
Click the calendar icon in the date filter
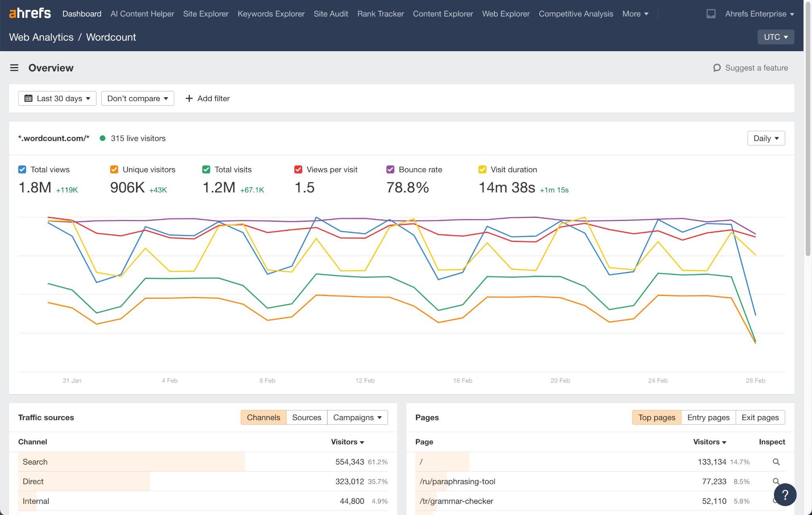click(x=28, y=98)
